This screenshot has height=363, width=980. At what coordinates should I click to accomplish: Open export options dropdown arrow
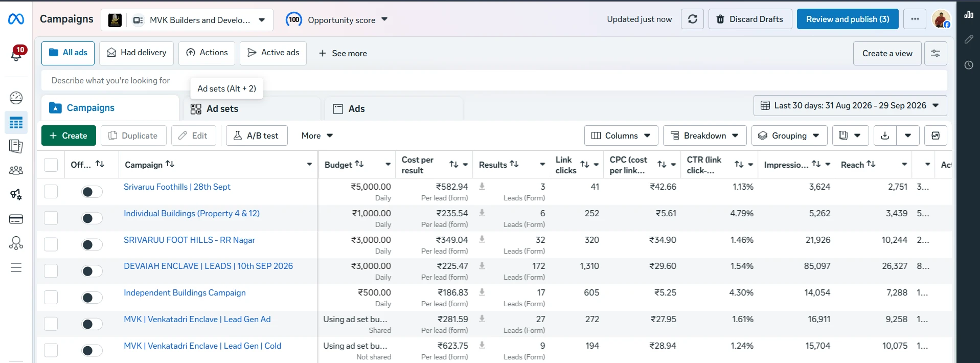(908, 135)
